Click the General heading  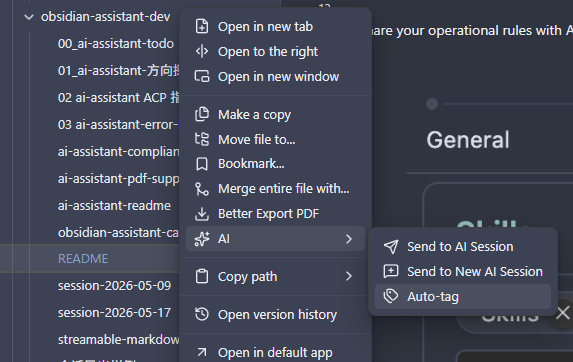[468, 140]
